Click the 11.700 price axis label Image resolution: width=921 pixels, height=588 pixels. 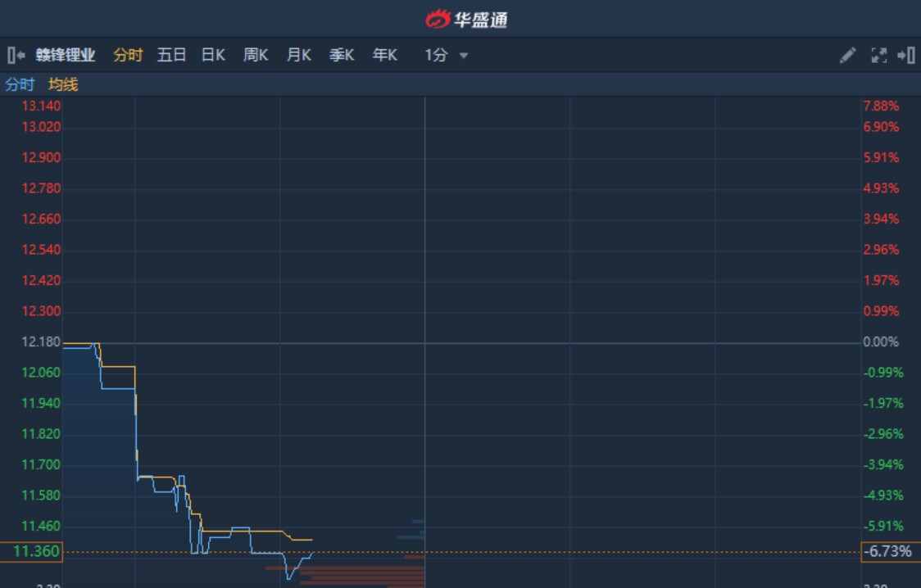click(41, 465)
